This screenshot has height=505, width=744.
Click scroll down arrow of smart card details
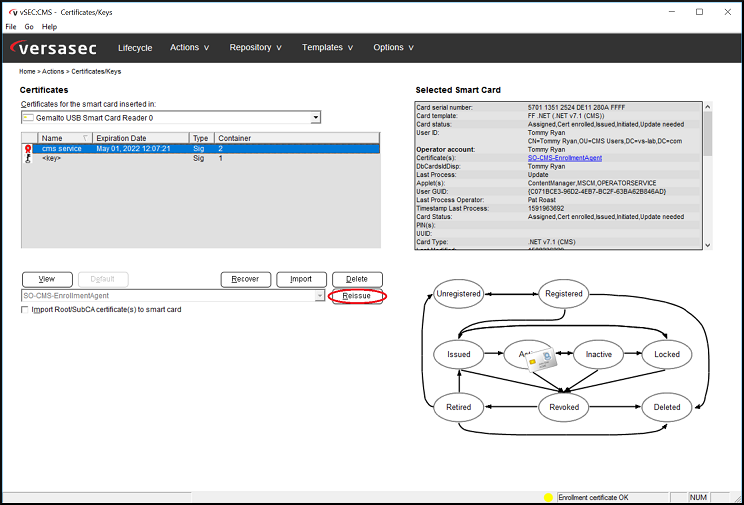click(707, 245)
